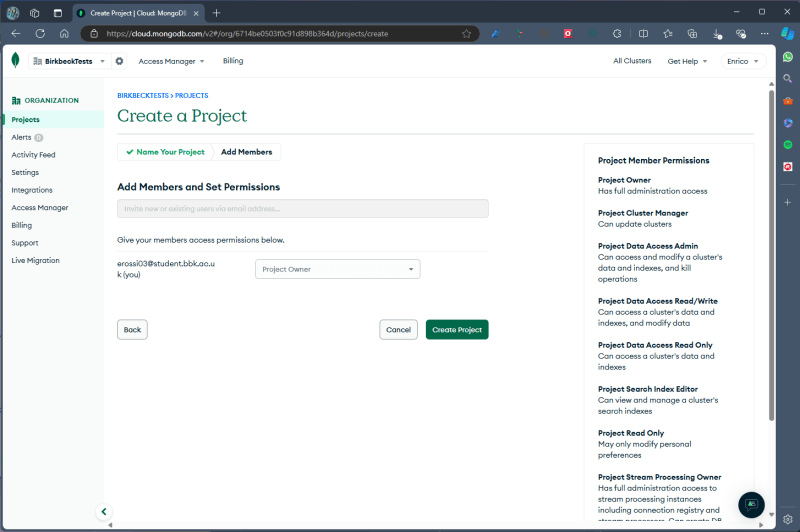Screen dimensions: 800x532
Task: Open sidebar settings gear at bottom
Action: (788, 519)
